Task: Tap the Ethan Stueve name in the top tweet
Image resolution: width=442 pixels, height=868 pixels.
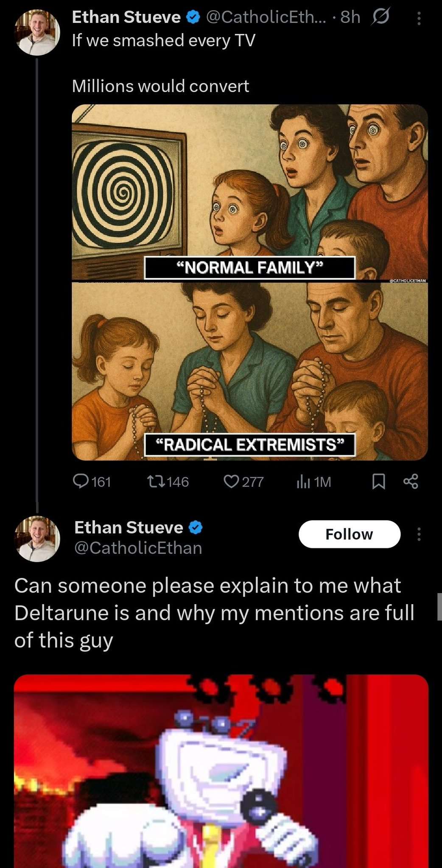Action: (x=126, y=17)
